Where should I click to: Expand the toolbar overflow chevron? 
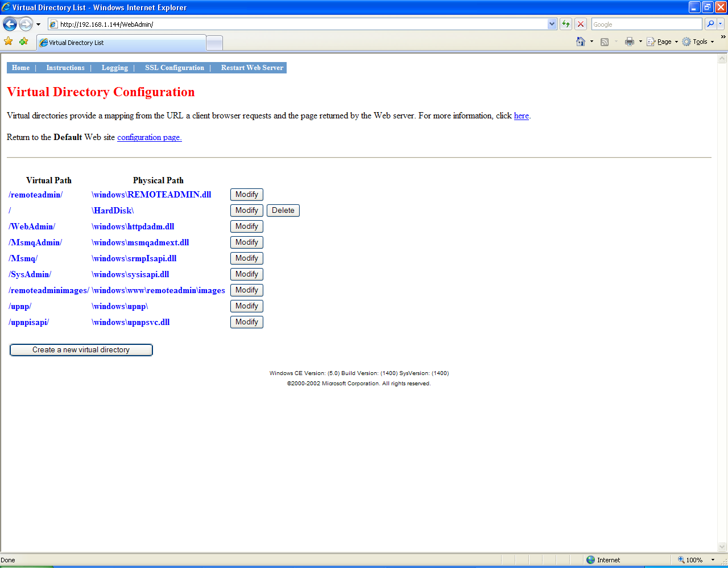click(723, 38)
